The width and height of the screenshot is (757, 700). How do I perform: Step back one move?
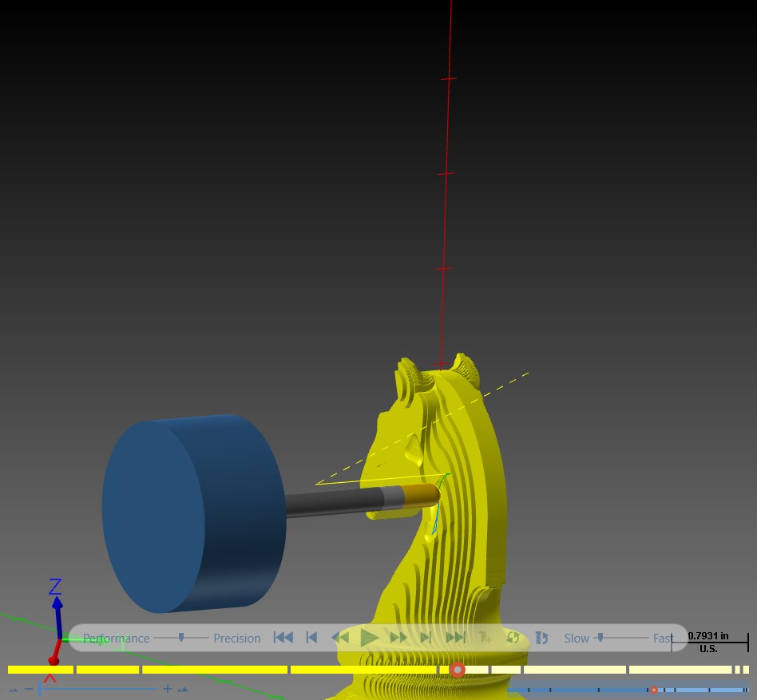(x=312, y=638)
